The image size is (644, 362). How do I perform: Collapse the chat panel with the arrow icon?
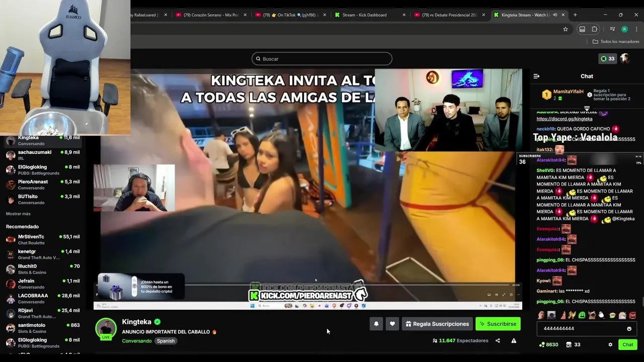tap(536, 76)
